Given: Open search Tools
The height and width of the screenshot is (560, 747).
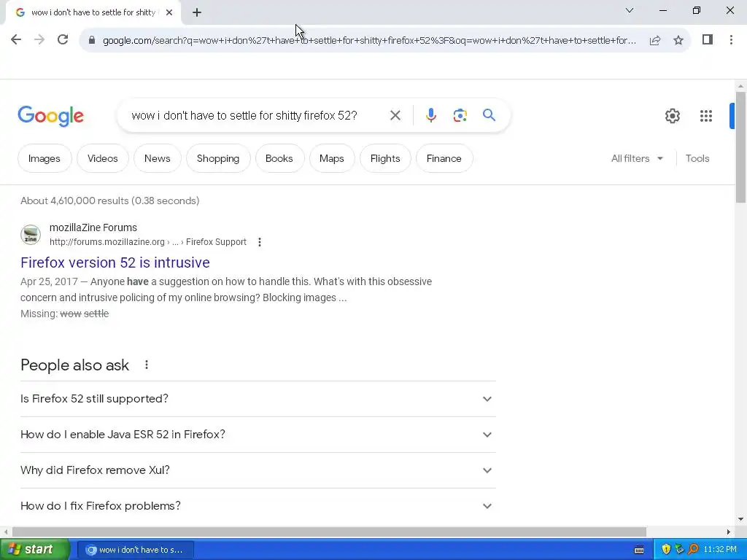Looking at the screenshot, I should pos(697,158).
